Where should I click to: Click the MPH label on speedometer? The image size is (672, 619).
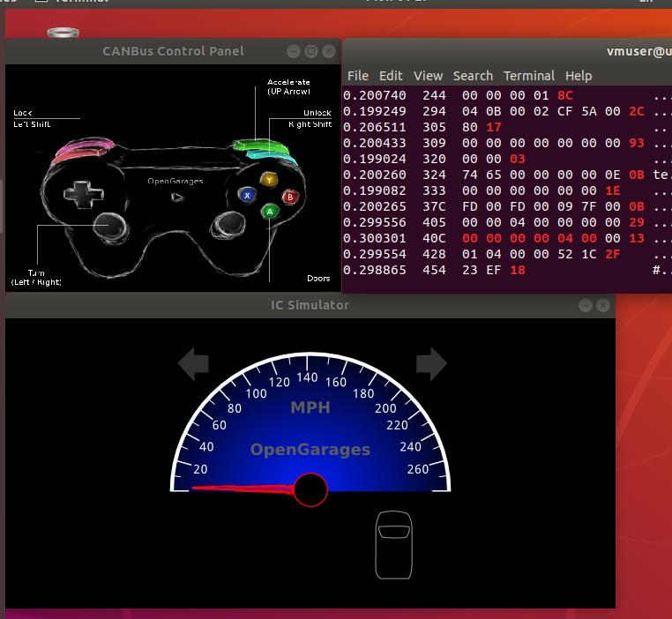coord(310,407)
